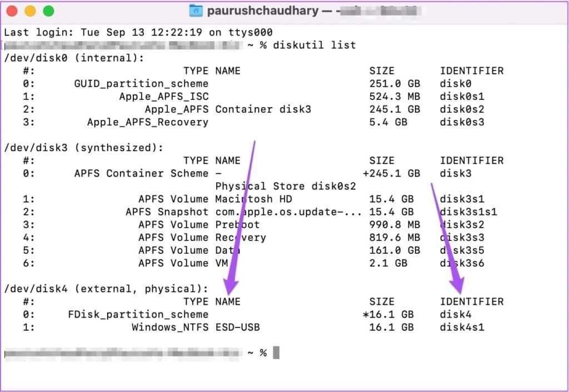The height and width of the screenshot is (392, 569).
Task: Click the '5.4 GB' size value
Action: coord(388,122)
